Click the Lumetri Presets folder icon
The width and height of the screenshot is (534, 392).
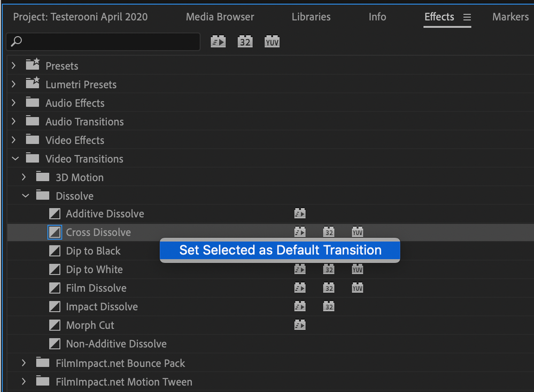pyautogui.click(x=33, y=84)
